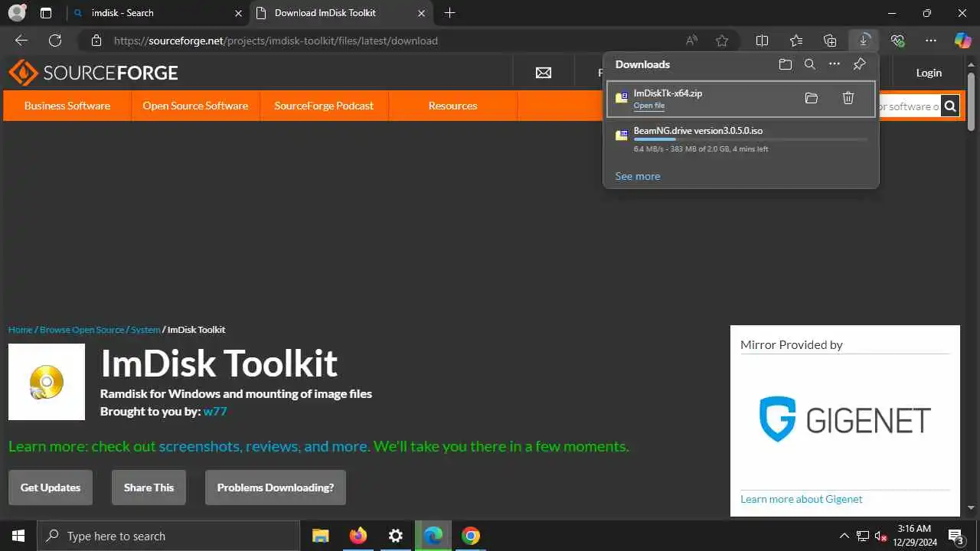Image resolution: width=980 pixels, height=551 pixels.
Task: Pin the Downloads panel
Action: (x=859, y=64)
